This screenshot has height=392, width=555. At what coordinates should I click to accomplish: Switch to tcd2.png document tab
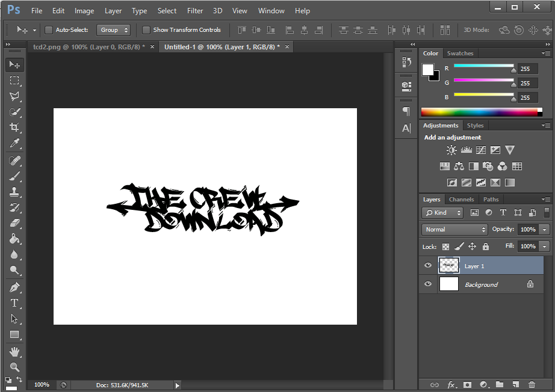(89, 47)
